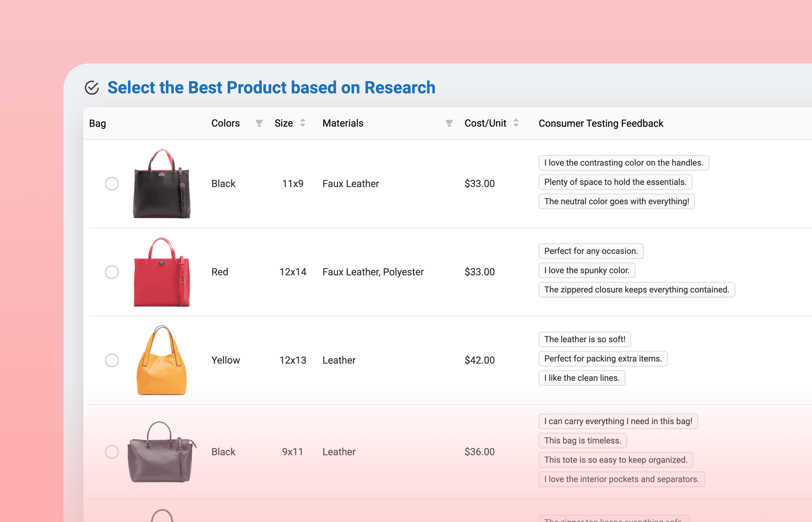Open the Colors column filter
812x522 pixels.
pos(259,123)
